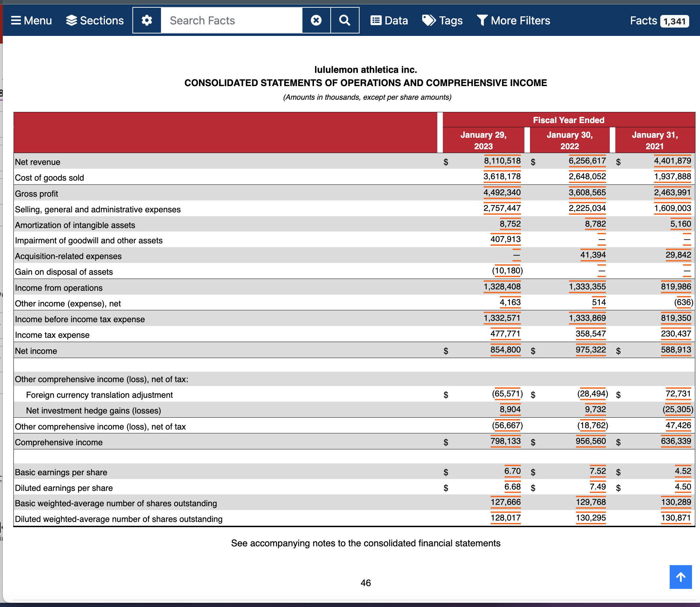Click the Fiscal Year Ended header
The image size is (700, 607).
pyautogui.click(x=569, y=120)
